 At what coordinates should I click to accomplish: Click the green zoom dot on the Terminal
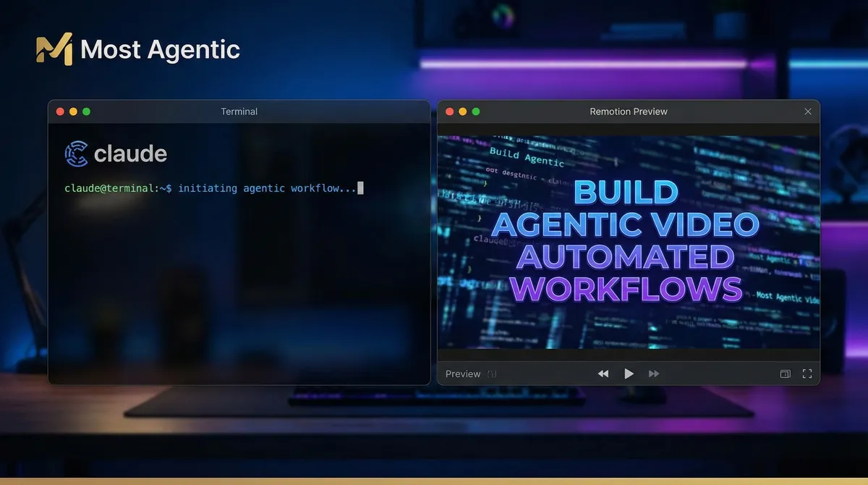pyautogui.click(x=86, y=111)
